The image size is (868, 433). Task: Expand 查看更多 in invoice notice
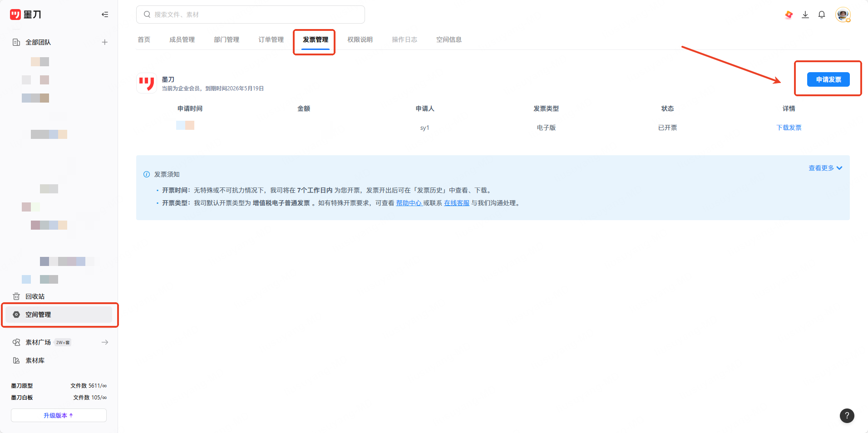[x=825, y=168]
